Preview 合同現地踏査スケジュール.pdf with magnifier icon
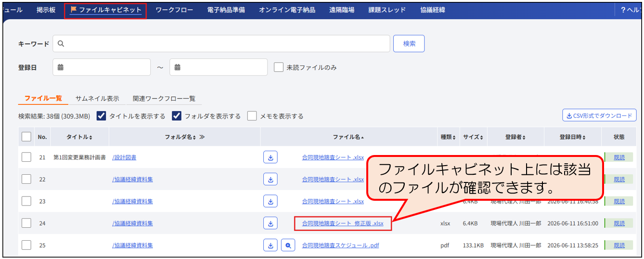Viewport: 644px width, 259px height. coord(288,246)
